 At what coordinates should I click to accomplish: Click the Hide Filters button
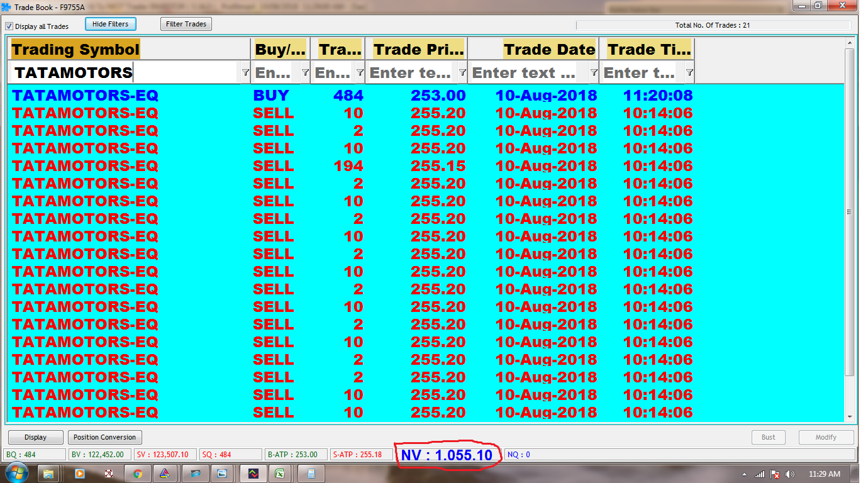(110, 24)
